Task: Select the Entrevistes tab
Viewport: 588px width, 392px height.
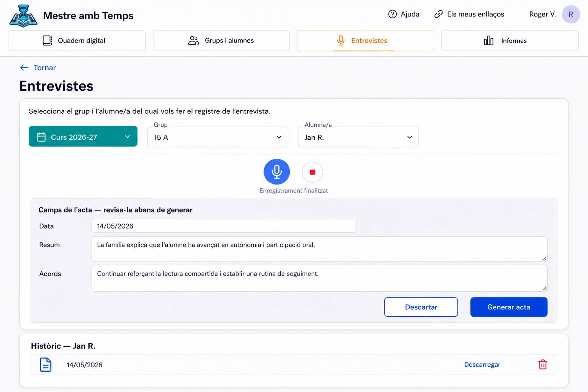Action: pos(365,41)
